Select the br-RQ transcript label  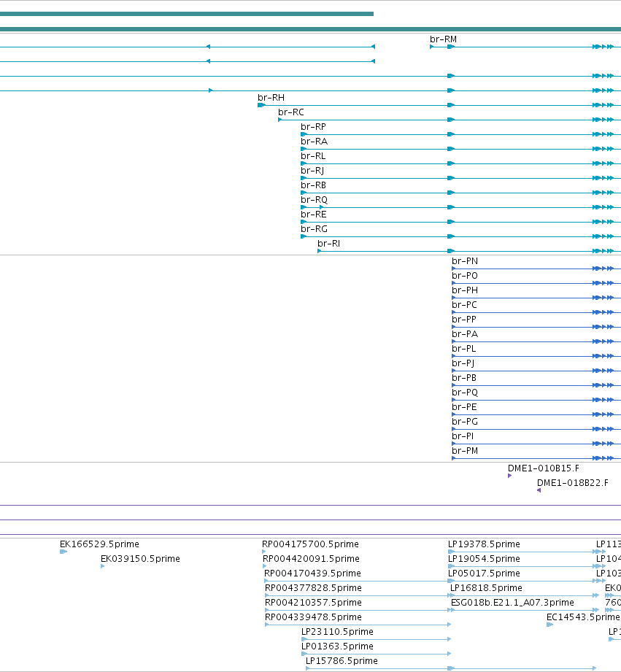pyautogui.click(x=314, y=199)
